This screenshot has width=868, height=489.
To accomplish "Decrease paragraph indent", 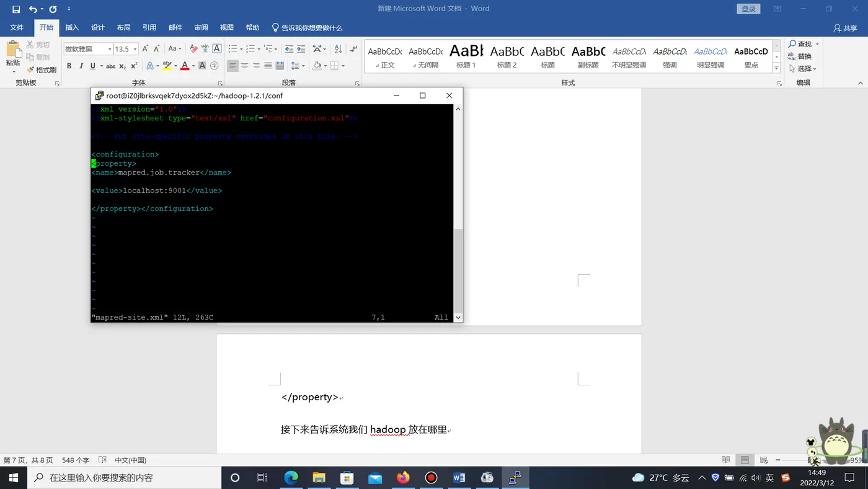I will click(289, 48).
